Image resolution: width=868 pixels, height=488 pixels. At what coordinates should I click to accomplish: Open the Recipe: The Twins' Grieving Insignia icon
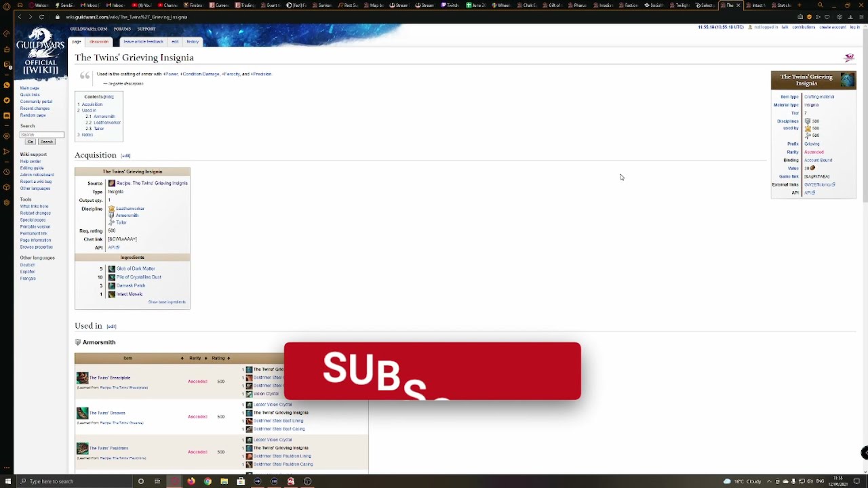[x=112, y=184]
